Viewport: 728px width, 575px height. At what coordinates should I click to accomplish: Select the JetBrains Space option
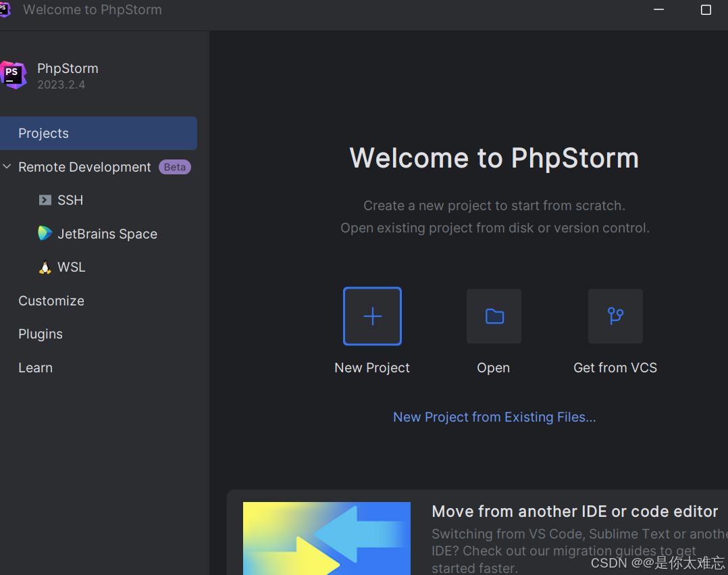click(107, 234)
